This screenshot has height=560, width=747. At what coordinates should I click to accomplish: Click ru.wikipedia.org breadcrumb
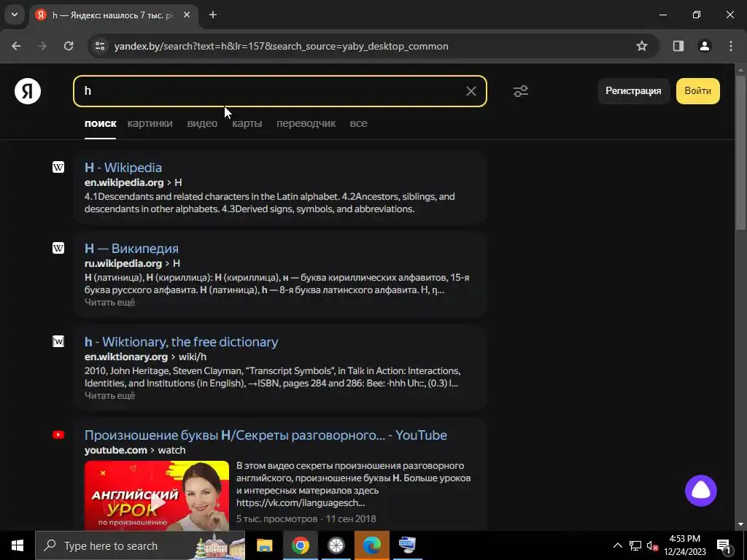pos(123,263)
